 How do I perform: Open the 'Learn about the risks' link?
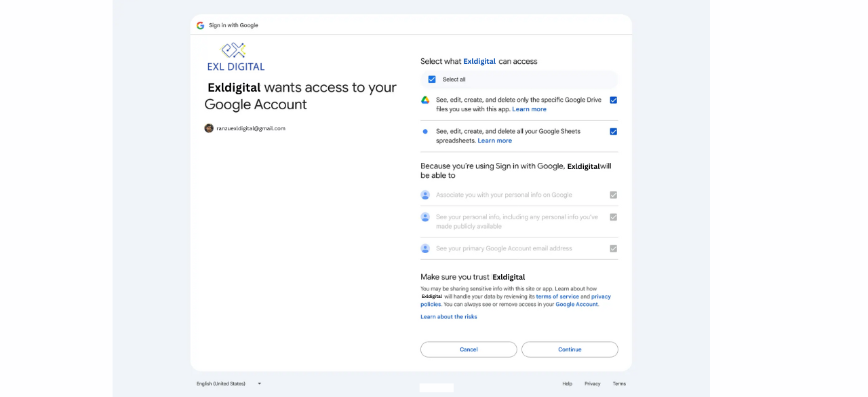click(x=449, y=317)
